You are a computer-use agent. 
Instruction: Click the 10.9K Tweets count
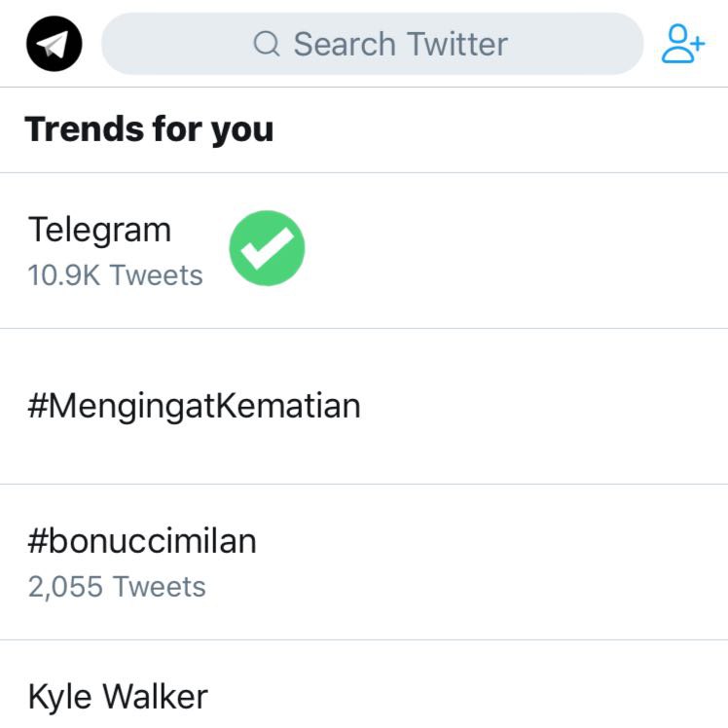point(115,275)
